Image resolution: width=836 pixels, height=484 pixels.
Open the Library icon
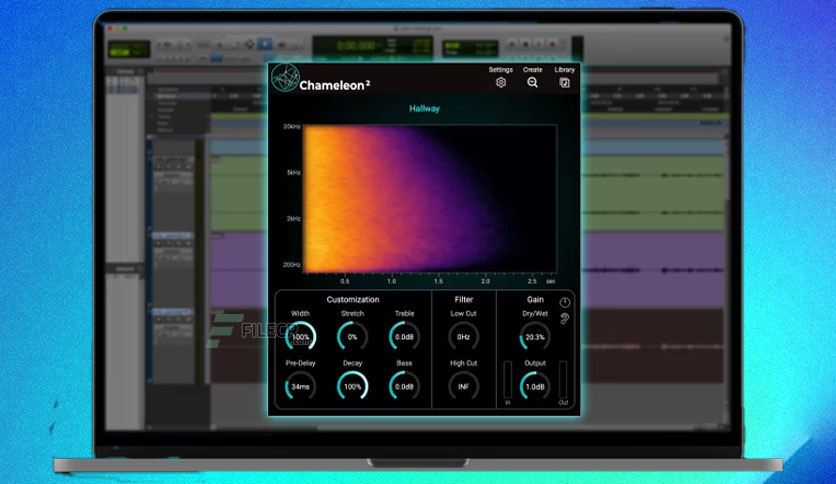tap(564, 83)
